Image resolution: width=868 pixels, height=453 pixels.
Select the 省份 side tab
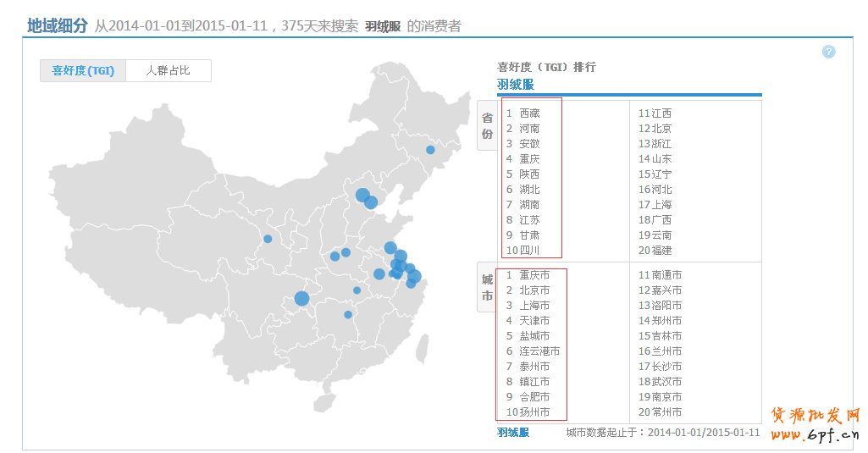[487, 126]
